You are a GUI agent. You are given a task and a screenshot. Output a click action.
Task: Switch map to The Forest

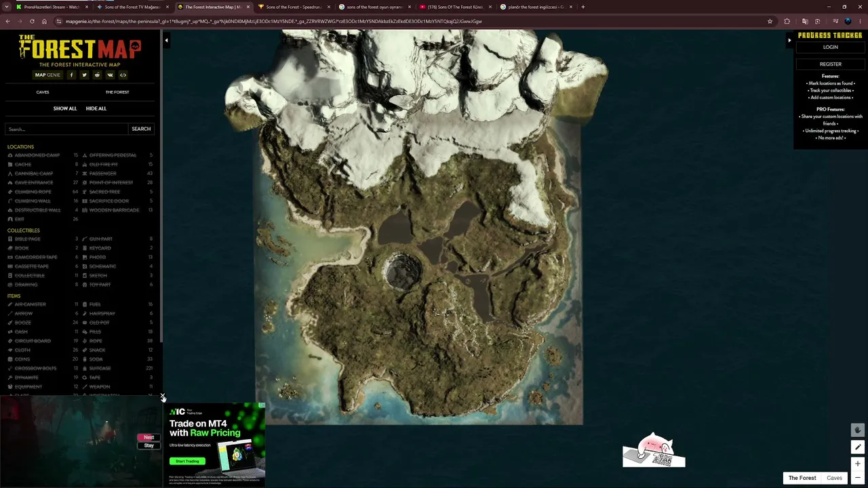coord(802,478)
